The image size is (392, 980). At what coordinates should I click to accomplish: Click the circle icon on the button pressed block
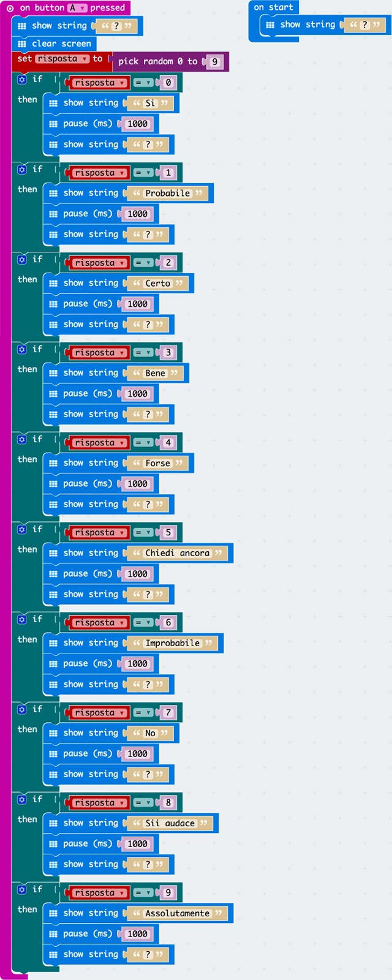10,8
